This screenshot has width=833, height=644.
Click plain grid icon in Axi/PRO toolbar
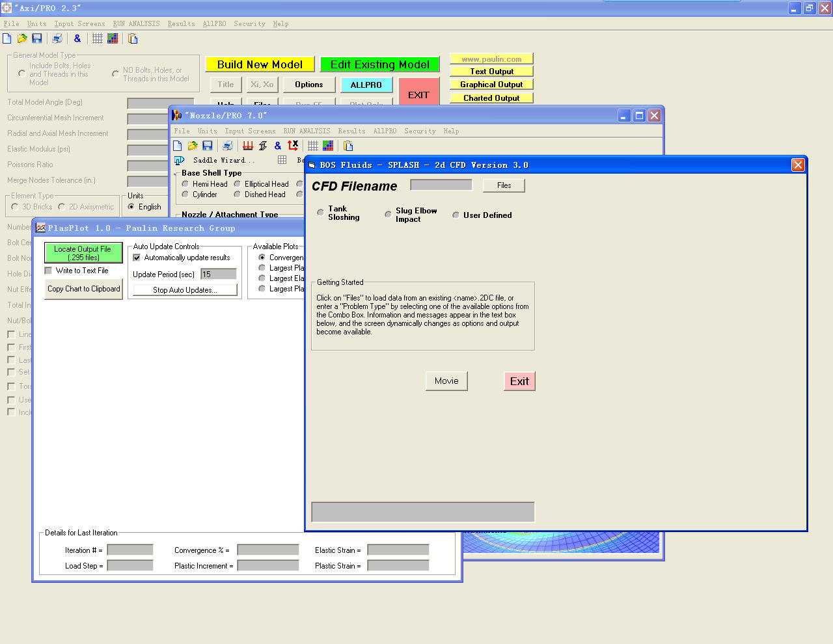pyautogui.click(x=98, y=38)
